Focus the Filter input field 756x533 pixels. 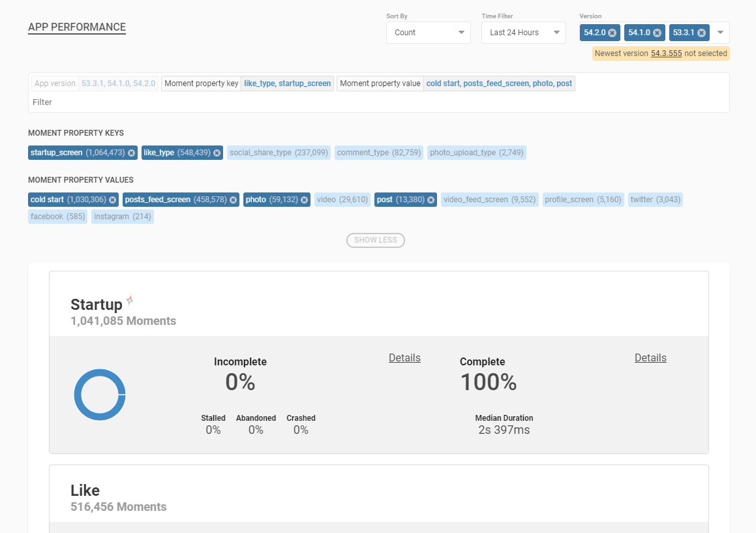(x=378, y=102)
